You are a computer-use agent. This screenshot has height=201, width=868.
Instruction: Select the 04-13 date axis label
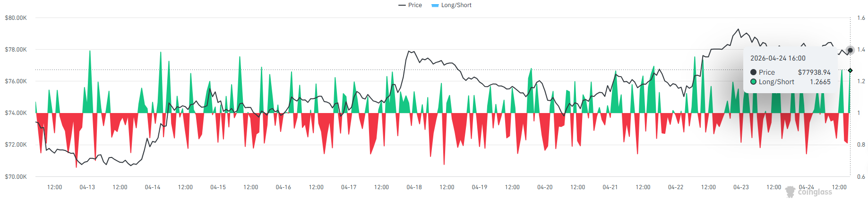[87, 187]
